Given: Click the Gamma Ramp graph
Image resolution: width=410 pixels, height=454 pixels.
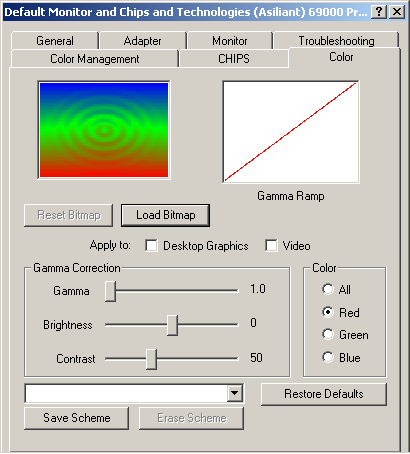Looking at the screenshot, I should (291, 132).
